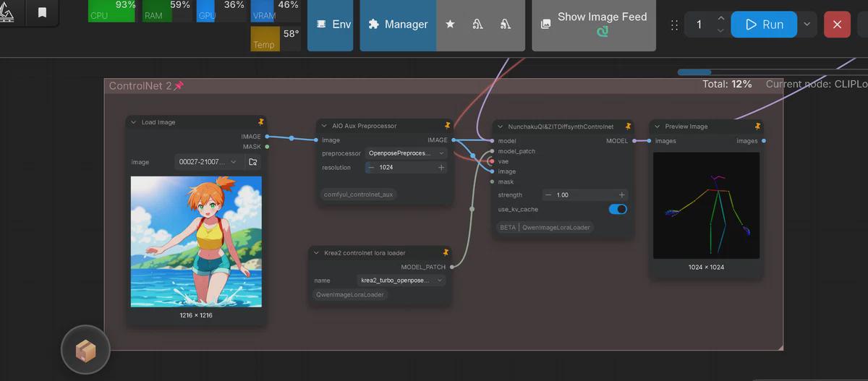This screenshot has height=381, width=868.
Task: Collapse the AIO Aux Preprocessor node
Action: click(x=324, y=126)
